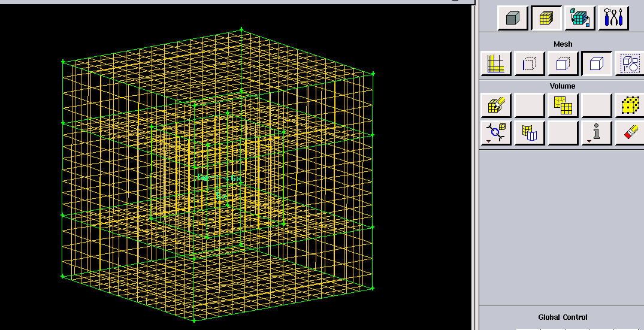Screen dimensions: 644x330
Task: Click the Smooth Volume Meshes button
Action: 563,105
